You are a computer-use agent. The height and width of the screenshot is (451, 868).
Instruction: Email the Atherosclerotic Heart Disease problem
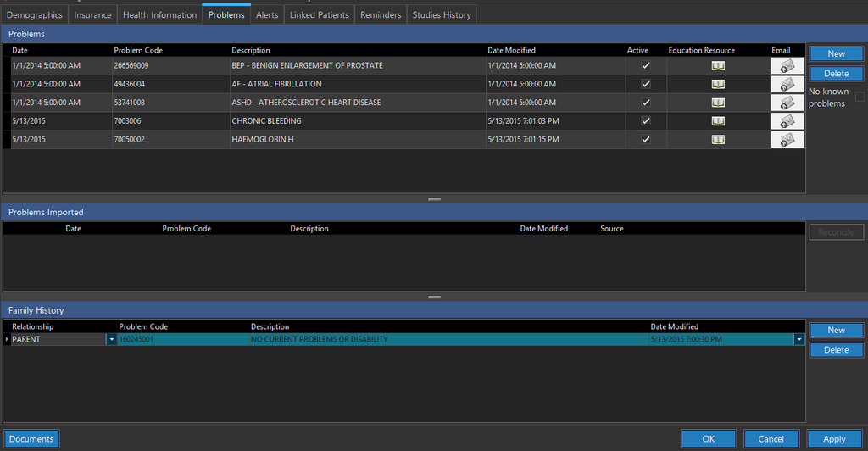pos(787,103)
